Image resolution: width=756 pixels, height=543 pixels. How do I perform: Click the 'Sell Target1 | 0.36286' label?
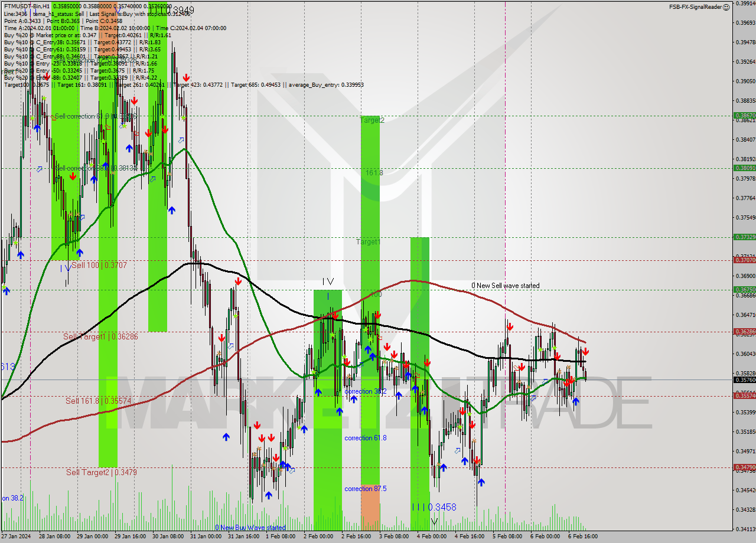[100, 336]
